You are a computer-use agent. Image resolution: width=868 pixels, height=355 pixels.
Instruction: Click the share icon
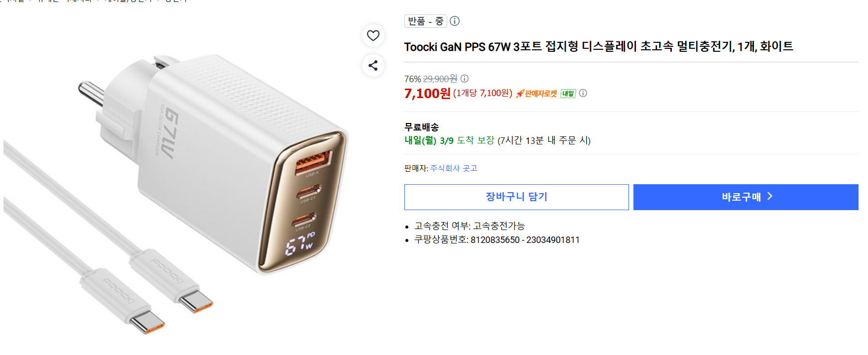373,65
